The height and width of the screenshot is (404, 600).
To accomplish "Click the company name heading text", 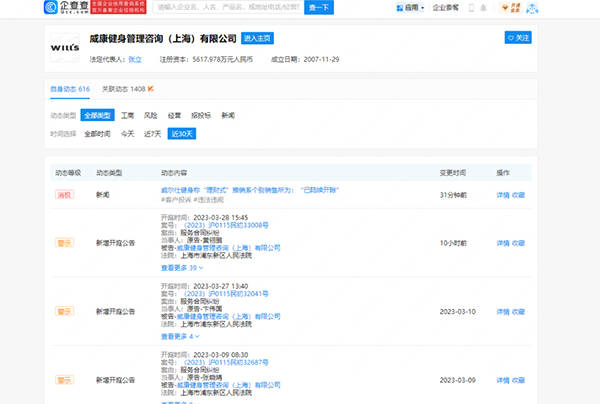I will pos(163,39).
